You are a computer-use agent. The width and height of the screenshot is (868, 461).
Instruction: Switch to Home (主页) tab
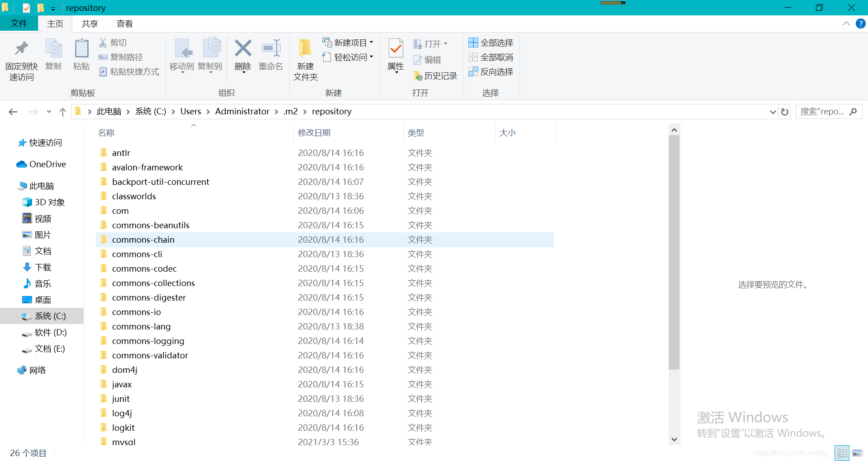point(55,24)
